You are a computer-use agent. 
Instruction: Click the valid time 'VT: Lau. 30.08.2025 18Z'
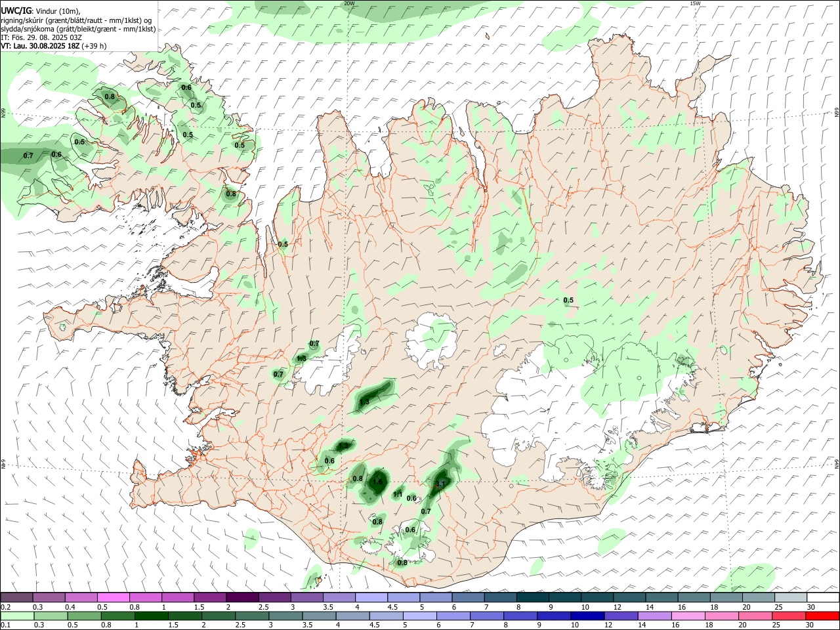[x=40, y=46]
